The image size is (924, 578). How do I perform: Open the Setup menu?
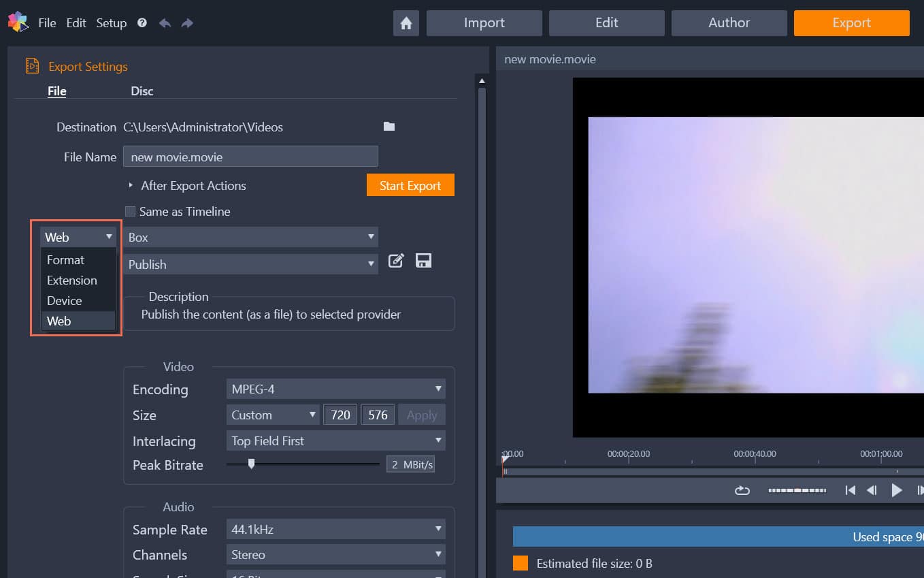pyautogui.click(x=111, y=22)
